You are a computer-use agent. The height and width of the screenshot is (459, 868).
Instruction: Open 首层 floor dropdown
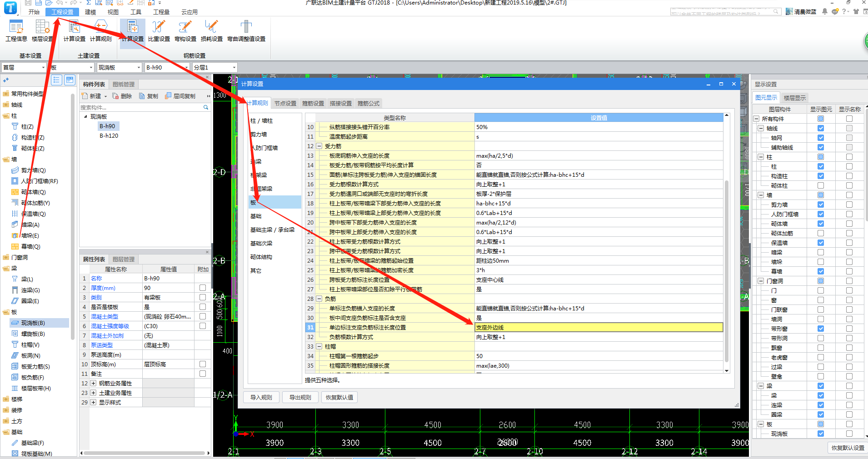coord(24,67)
